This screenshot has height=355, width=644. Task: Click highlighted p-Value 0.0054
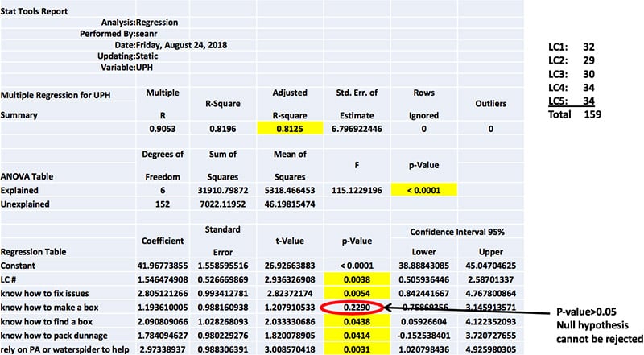point(357,294)
